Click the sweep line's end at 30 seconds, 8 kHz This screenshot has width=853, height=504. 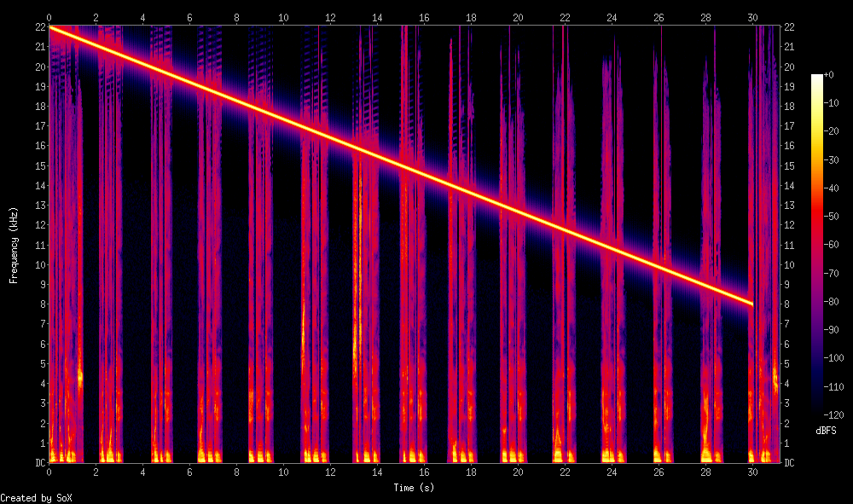coord(751,304)
